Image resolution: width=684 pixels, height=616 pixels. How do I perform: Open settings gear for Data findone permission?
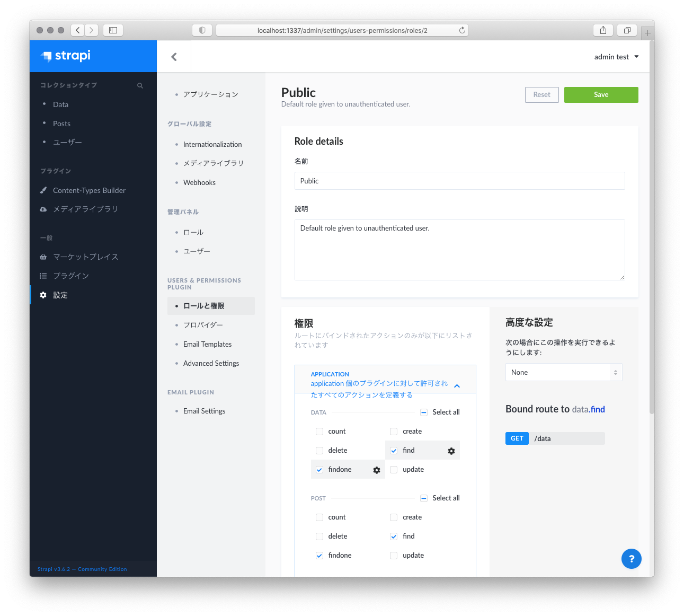(377, 470)
